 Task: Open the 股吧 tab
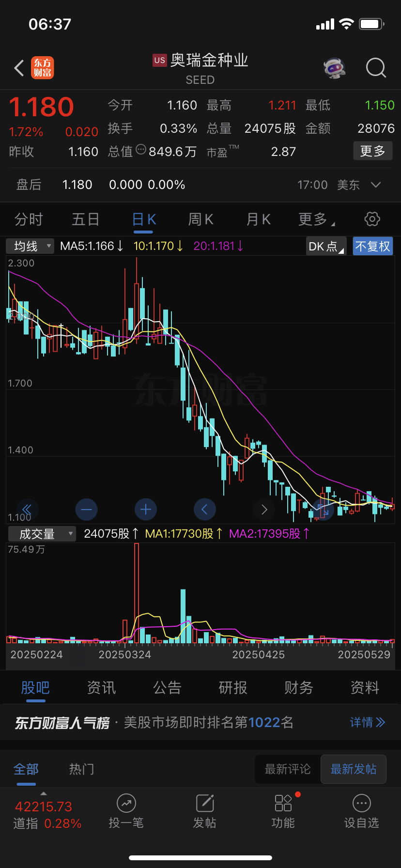coord(35,687)
